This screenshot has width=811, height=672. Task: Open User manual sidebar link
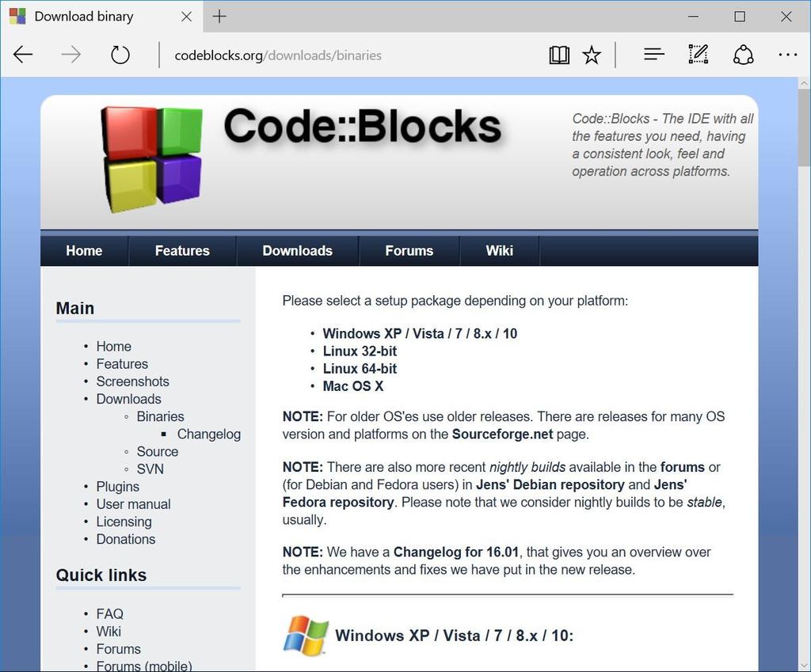tap(133, 504)
